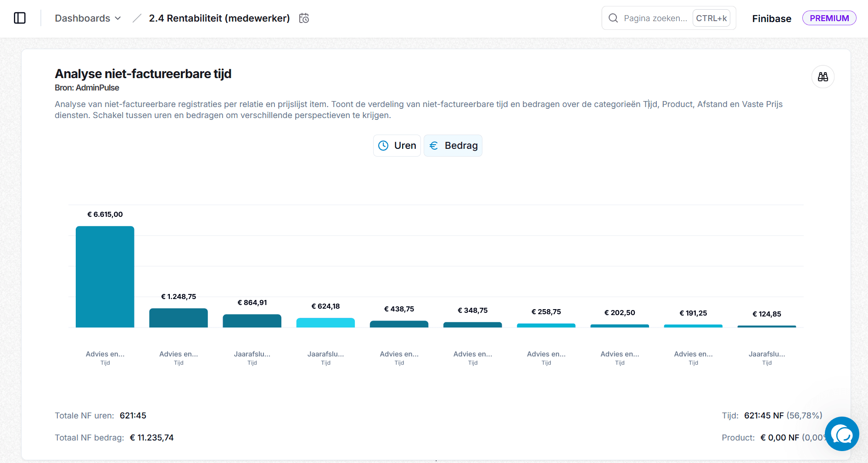Open the chat support widget bottom right
Image resolution: width=868 pixels, height=463 pixels.
click(842, 434)
